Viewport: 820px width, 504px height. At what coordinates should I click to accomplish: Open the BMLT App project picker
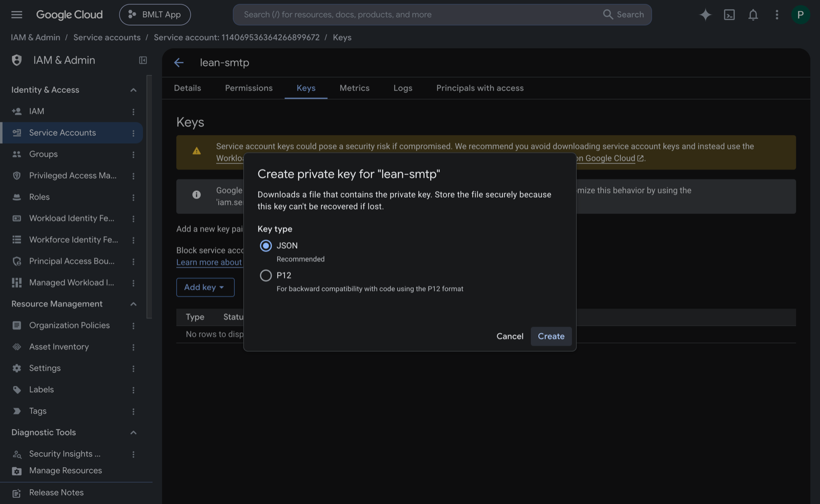point(155,15)
